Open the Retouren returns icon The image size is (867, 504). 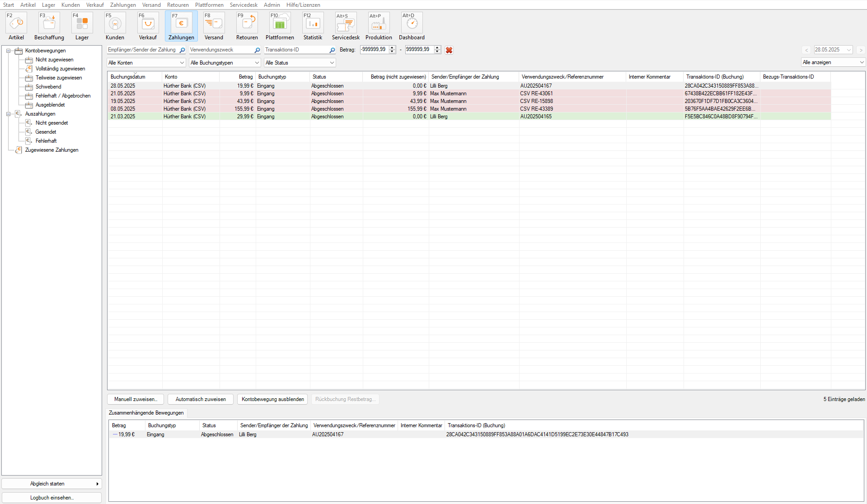247,23
